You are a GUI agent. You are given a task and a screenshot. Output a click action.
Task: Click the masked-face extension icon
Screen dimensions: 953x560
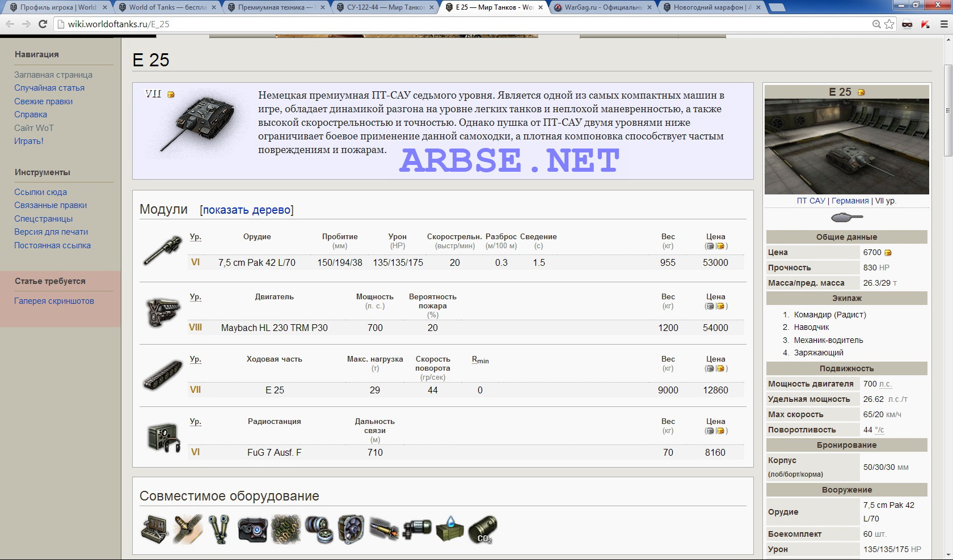(907, 24)
